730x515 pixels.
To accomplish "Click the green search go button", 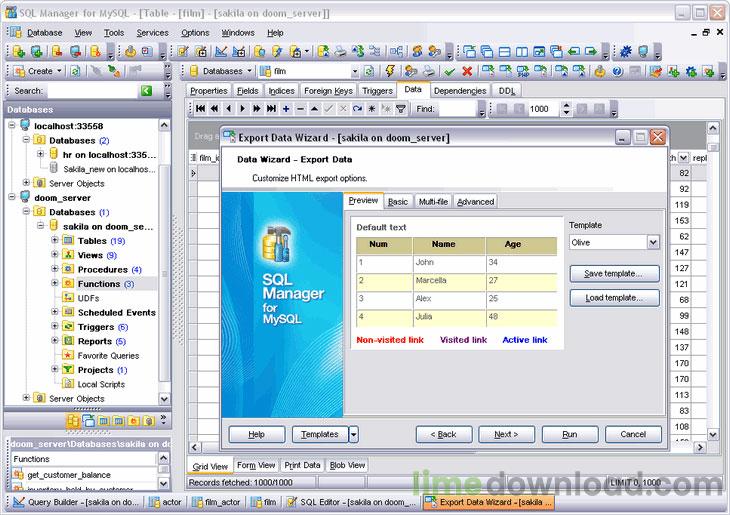I will [147, 91].
